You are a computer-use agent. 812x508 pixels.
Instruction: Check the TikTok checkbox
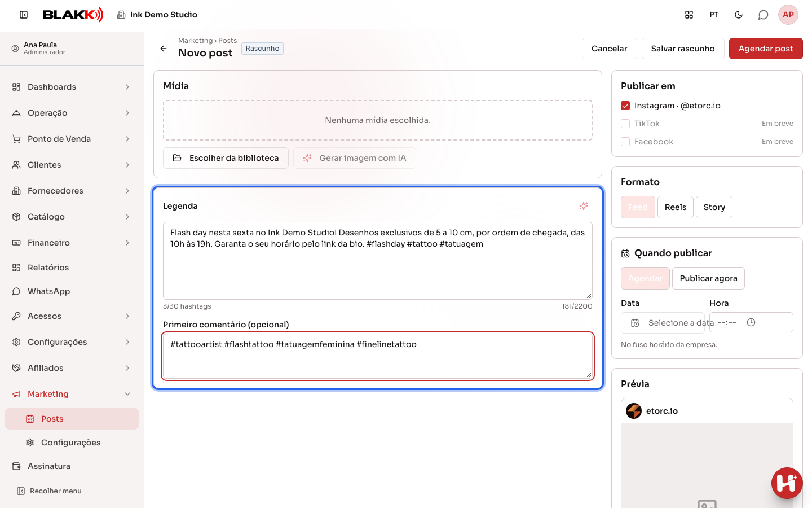[625, 124]
